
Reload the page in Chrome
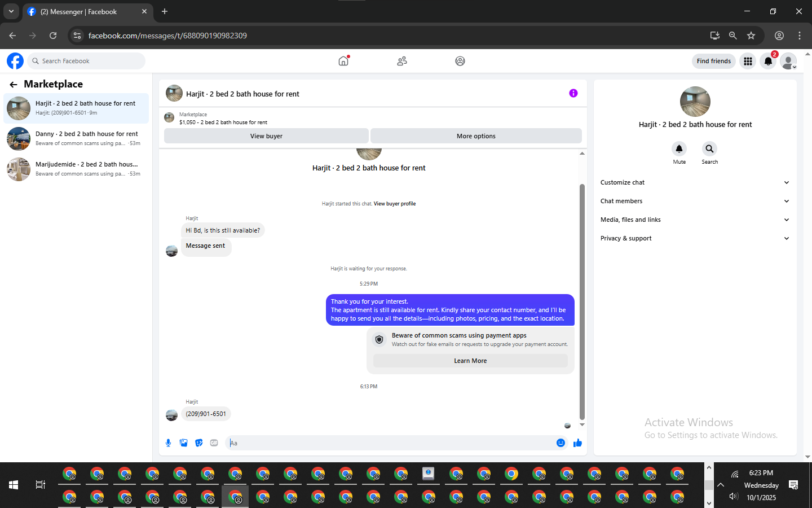pyautogui.click(x=53, y=36)
